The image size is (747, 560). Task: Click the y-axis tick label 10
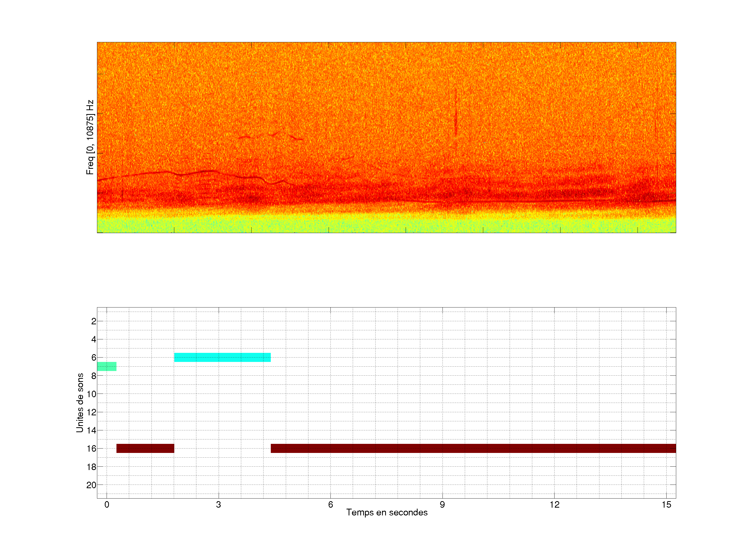(92, 394)
